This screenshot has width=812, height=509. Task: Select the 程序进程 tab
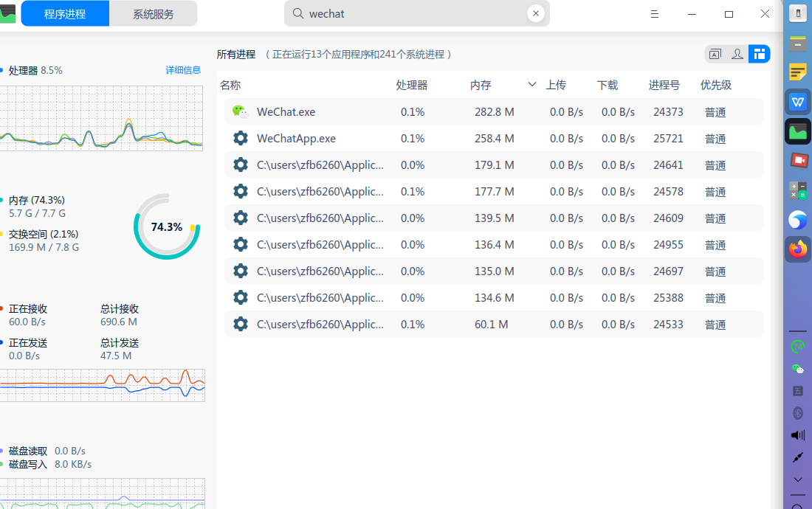point(65,14)
